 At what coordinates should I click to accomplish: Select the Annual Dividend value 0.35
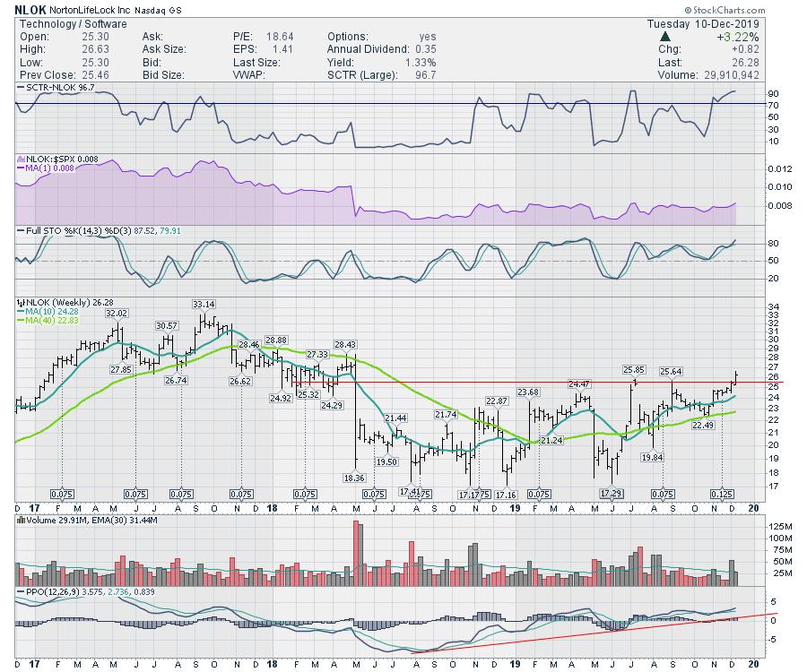point(426,49)
